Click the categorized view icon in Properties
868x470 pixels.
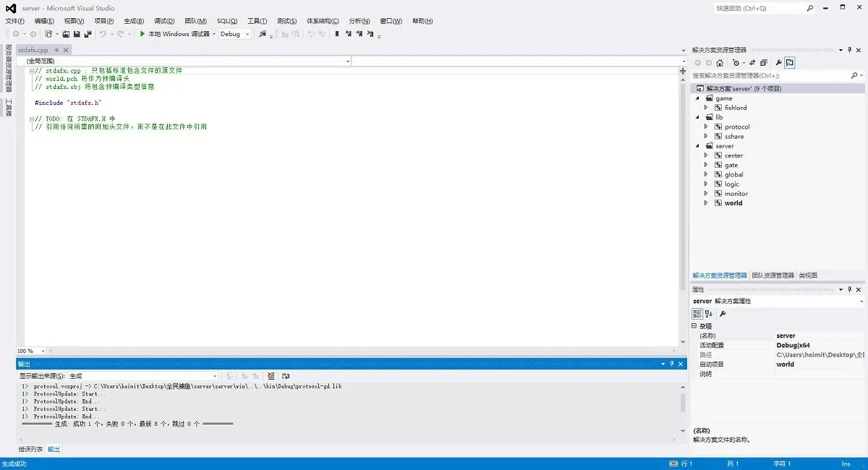(x=697, y=314)
